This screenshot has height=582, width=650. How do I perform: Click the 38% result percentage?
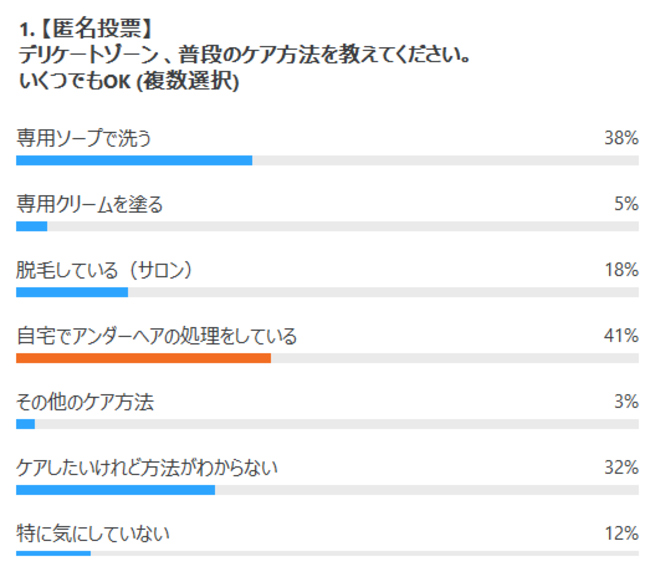pyautogui.click(x=621, y=138)
